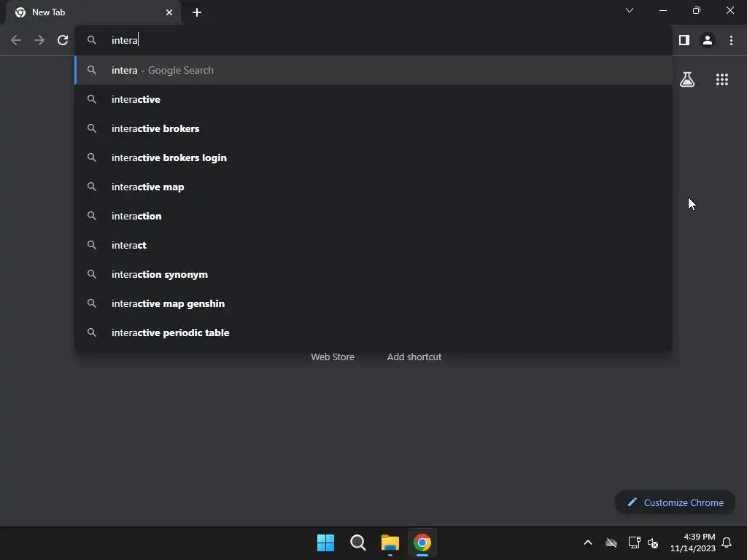Screen dimensions: 747x560
Task: Open the clock showing 4:39 PM
Action: click(x=693, y=542)
